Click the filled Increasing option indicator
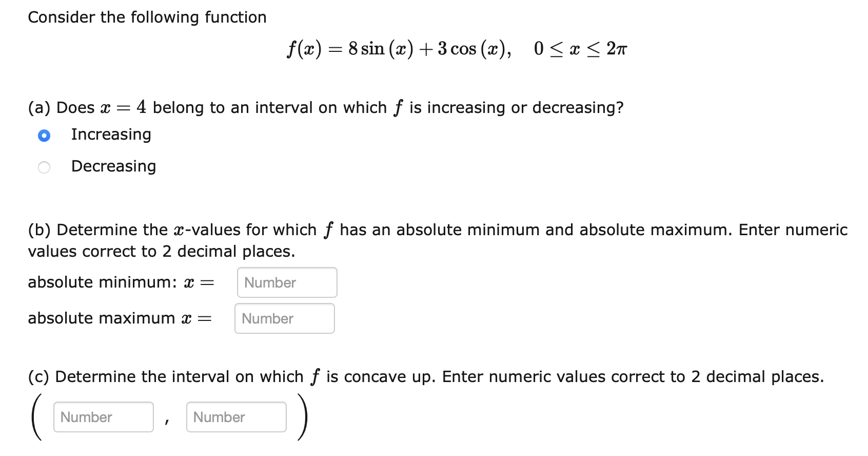 click(44, 135)
